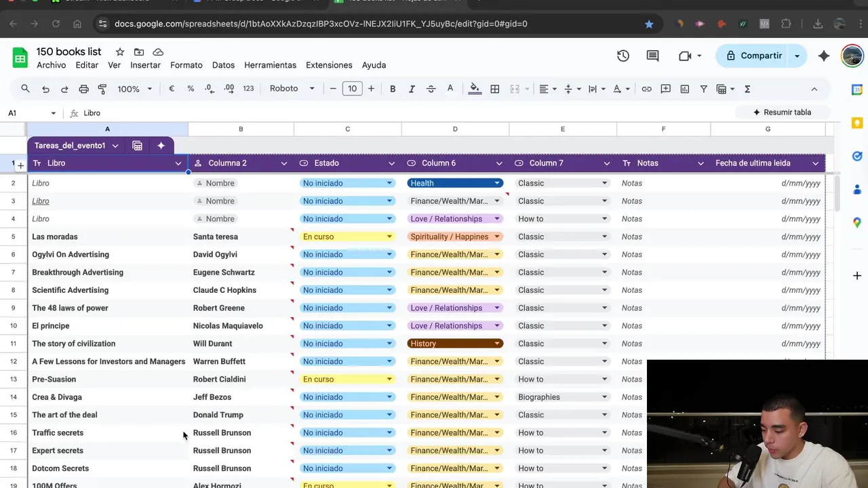
Task: Open the Ayuda menu
Action: pyautogui.click(x=374, y=65)
